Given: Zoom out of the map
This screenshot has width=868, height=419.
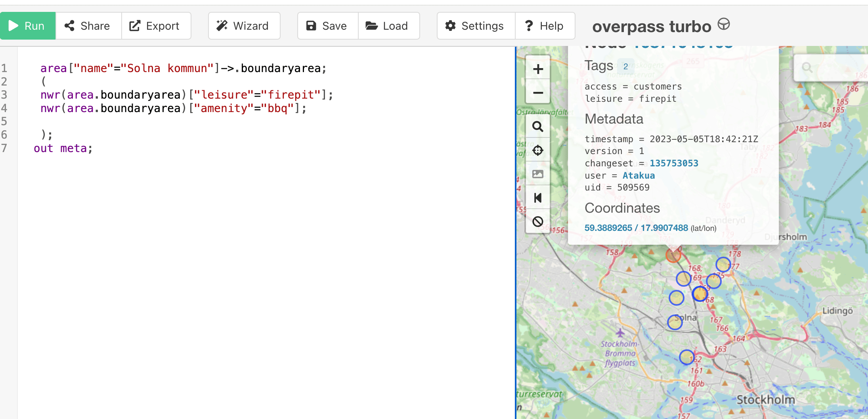Looking at the screenshot, I should tap(538, 93).
